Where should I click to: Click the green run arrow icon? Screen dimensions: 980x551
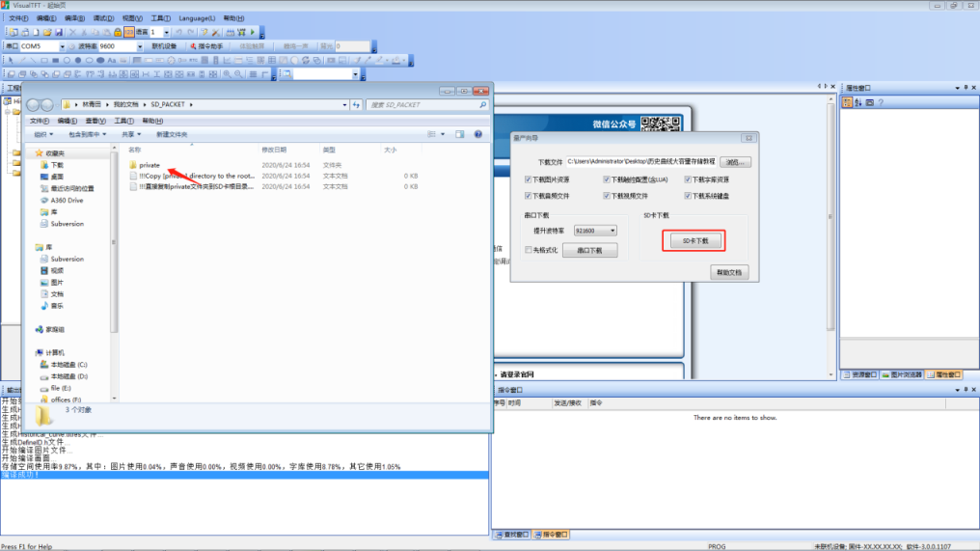253,33
